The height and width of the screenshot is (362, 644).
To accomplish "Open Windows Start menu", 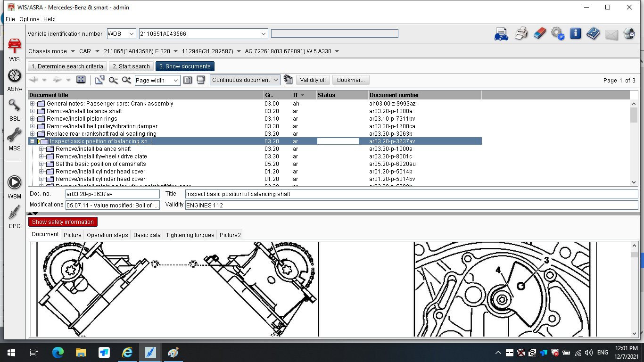I will [x=11, y=353].
